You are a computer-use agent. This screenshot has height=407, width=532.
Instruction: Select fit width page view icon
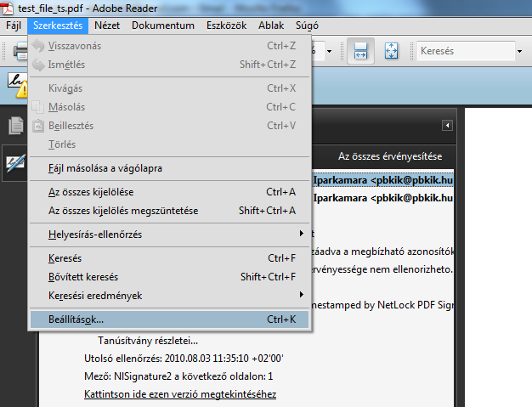pyautogui.click(x=360, y=51)
